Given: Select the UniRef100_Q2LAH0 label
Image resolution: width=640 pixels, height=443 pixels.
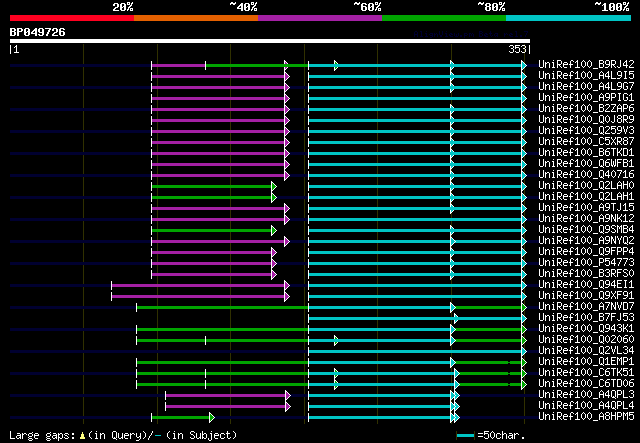Looking at the screenshot, I should (586, 185).
